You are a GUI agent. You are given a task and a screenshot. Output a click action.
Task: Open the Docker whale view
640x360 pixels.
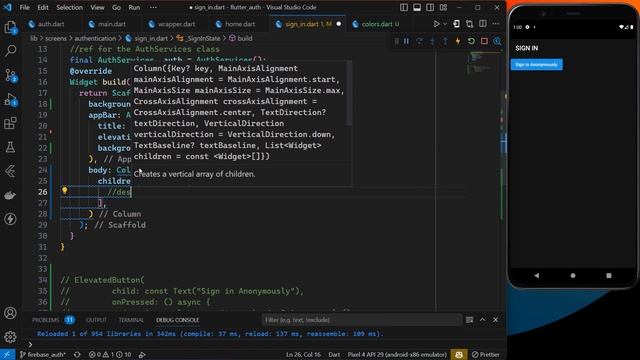click(10, 195)
